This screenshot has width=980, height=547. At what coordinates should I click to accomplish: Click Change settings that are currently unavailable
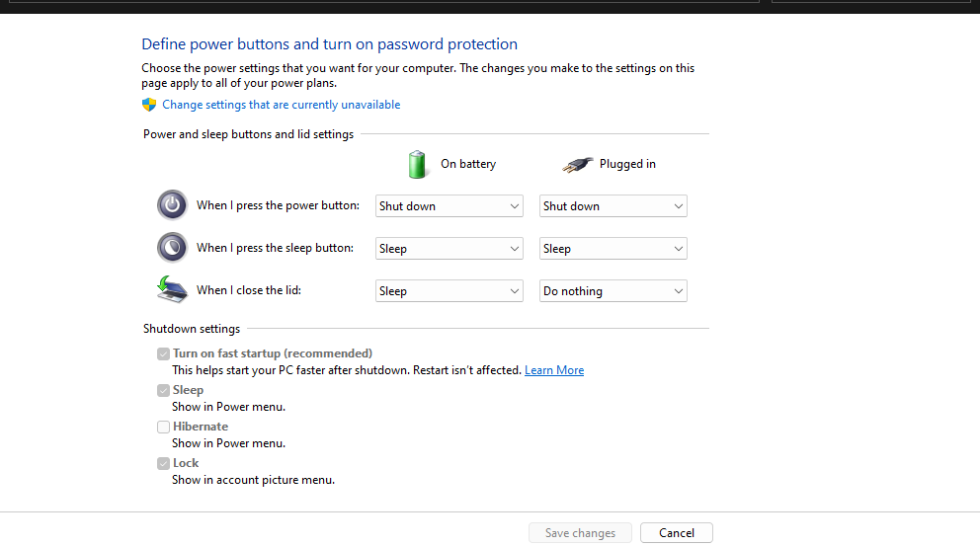click(x=282, y=105)
